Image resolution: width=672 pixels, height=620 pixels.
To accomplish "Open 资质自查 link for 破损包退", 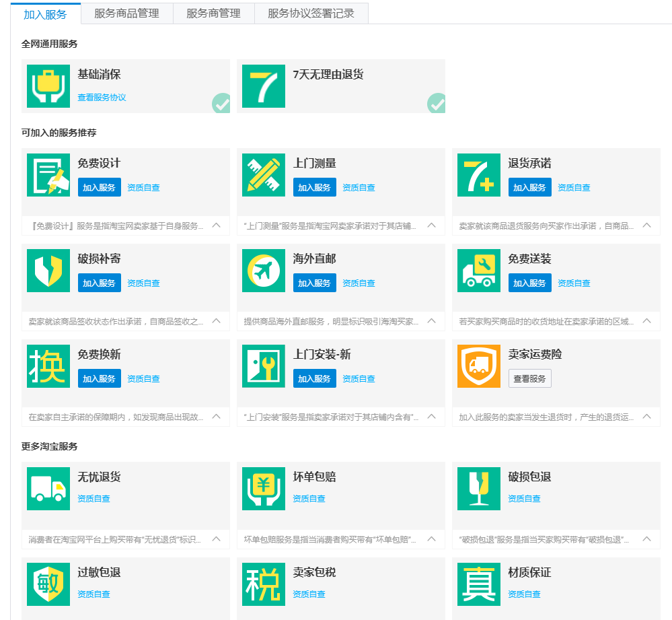I will pos(524,498).
